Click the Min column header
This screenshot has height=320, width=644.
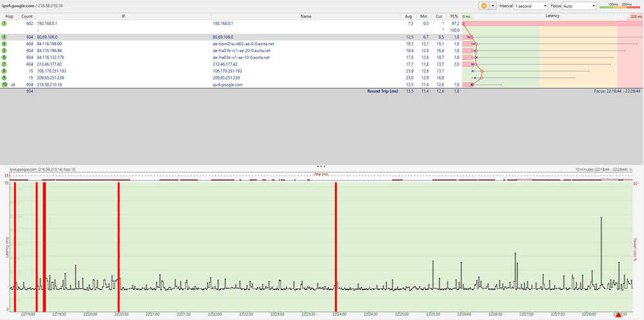click(423, 16)
